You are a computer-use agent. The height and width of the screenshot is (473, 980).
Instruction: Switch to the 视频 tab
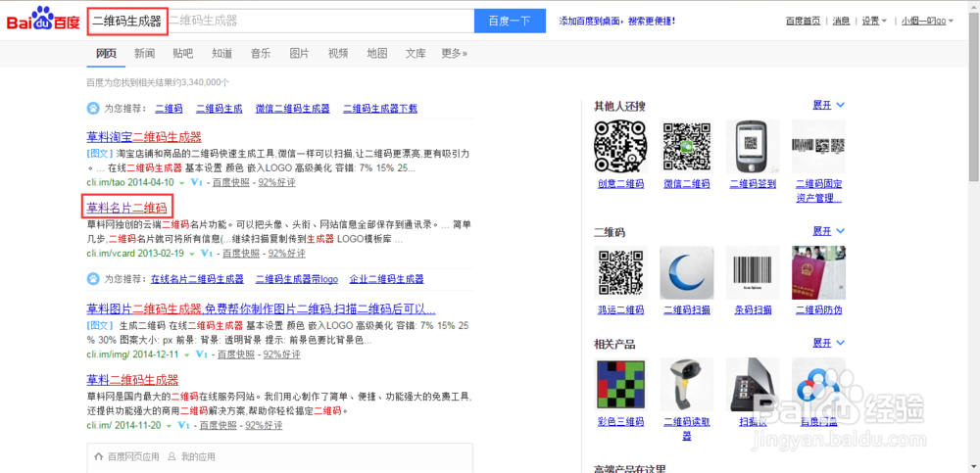pyautogui.click(x=338, y=53)
